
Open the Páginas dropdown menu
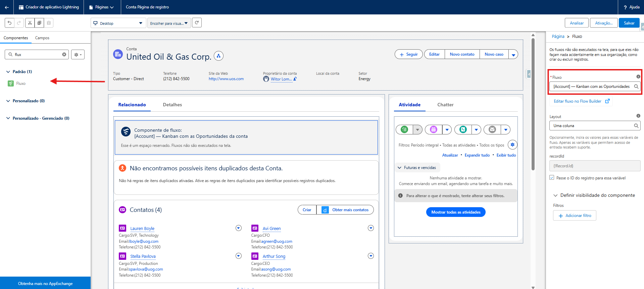101,7
